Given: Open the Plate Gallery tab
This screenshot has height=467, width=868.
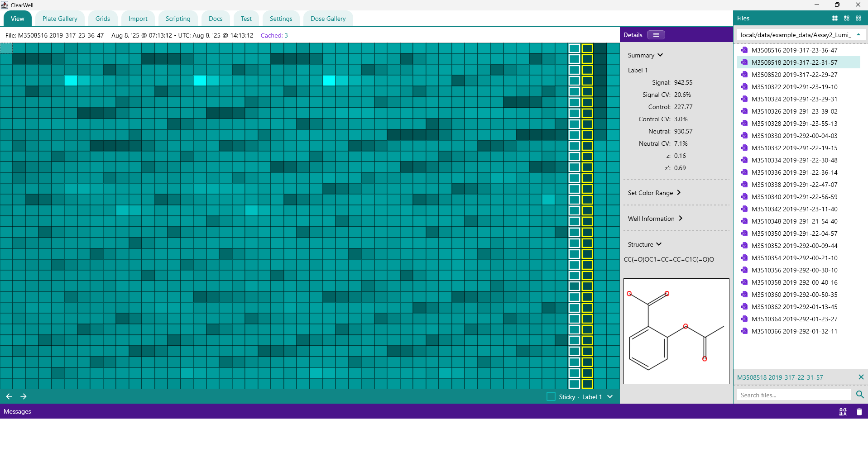Looking at the screenshot, I should [60, 19].
